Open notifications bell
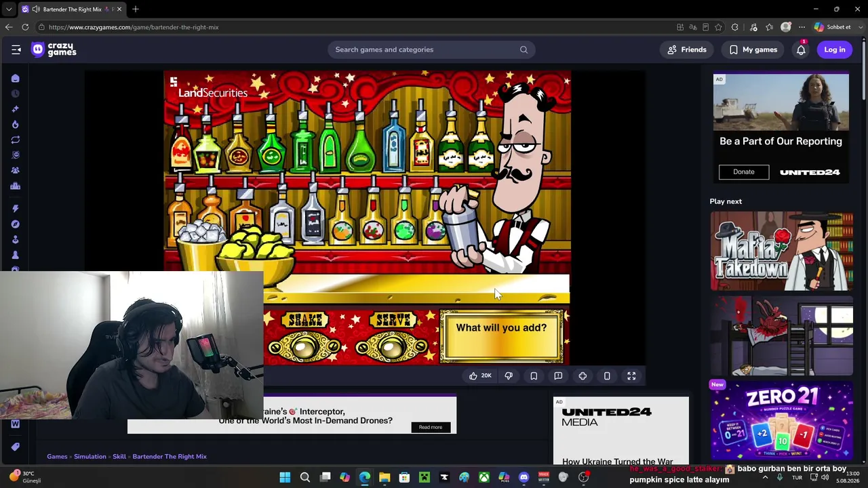This screenshot has width=868, height=488. click(x=801, y=49)
